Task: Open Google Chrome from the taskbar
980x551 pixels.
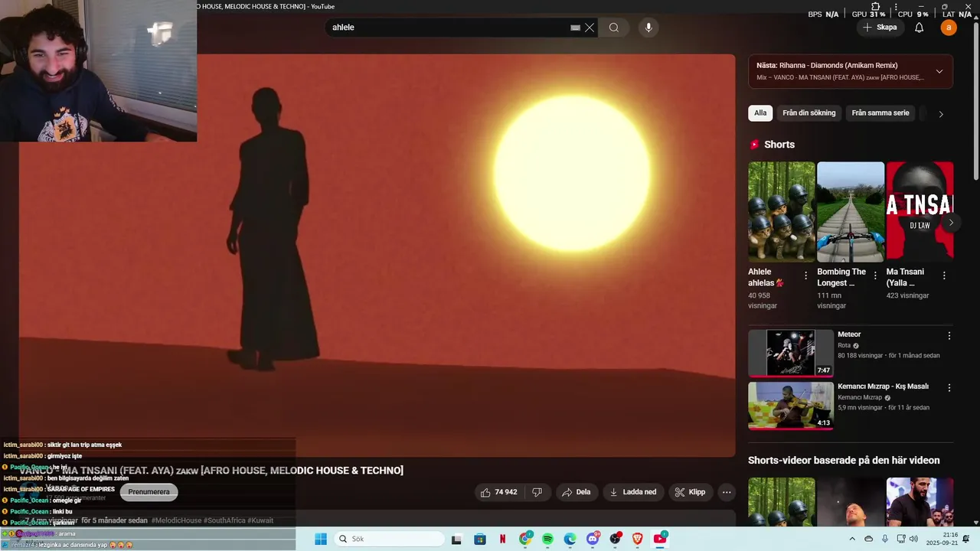Action: point(525,539)
